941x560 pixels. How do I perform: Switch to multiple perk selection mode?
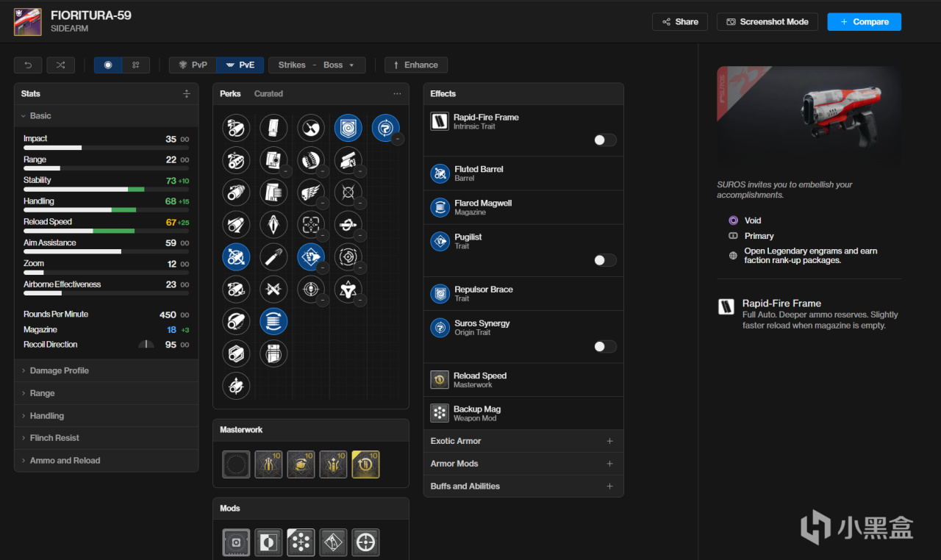(x=136, y=65)
